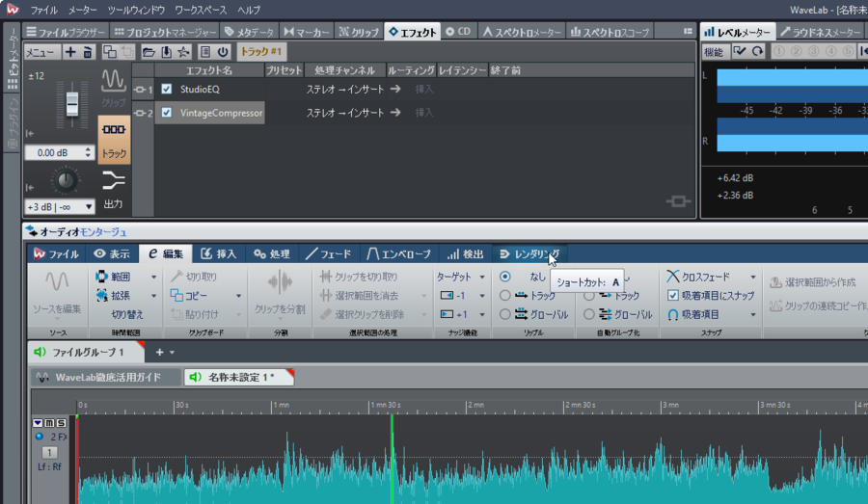The image size is (868, 504).
Task: Open the WaveLab徹底活用ガイド file tab
Action: [106, 378]
